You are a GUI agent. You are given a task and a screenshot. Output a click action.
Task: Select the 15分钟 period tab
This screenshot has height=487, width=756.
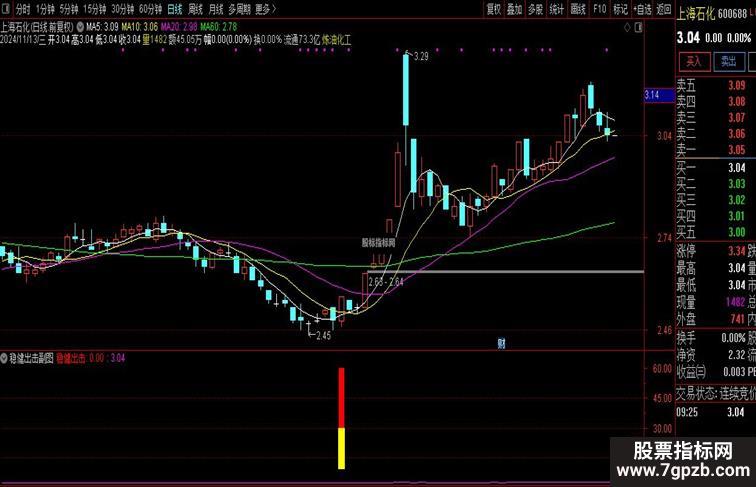point(94,9)
